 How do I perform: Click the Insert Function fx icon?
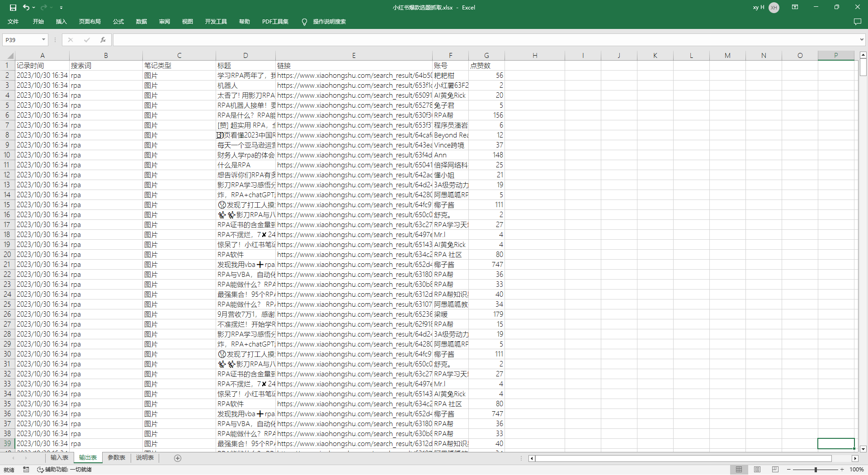click(x=103, y=40)
